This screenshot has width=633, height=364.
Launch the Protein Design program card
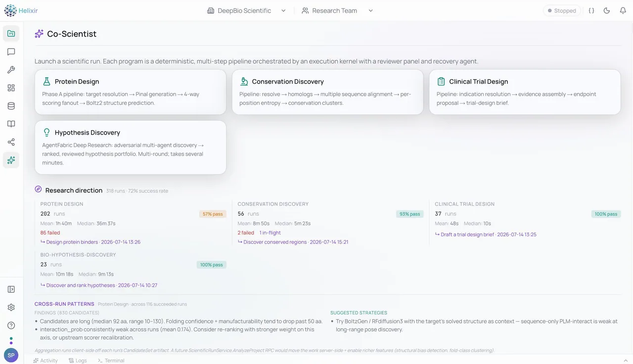(131, 92)
